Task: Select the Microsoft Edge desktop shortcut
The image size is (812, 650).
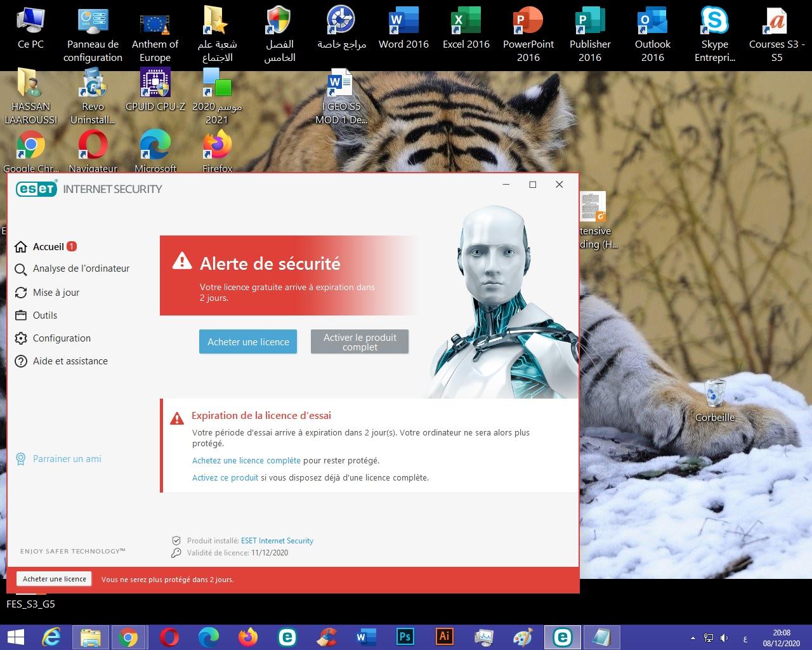Action: tap(155, 151)
